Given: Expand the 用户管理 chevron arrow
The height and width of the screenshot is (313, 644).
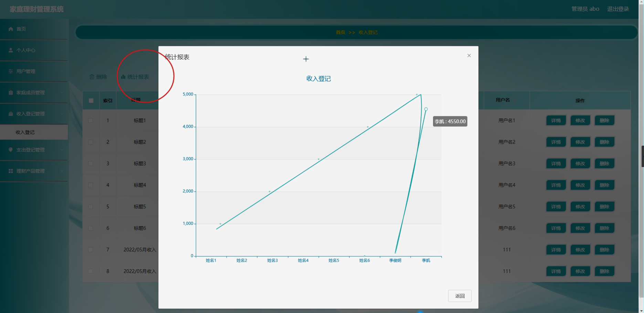Looking at the screenshot, I should [x=62, y=71].
